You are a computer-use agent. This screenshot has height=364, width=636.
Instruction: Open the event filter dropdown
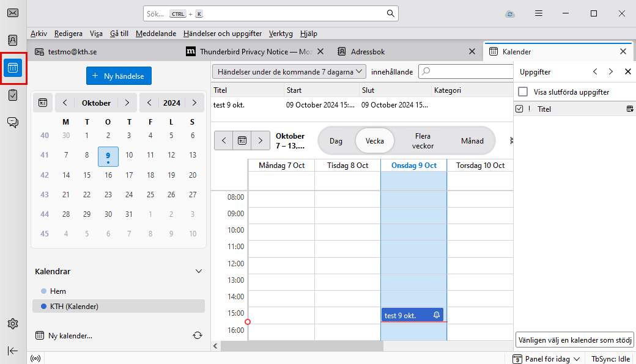(x=289, y=71)
